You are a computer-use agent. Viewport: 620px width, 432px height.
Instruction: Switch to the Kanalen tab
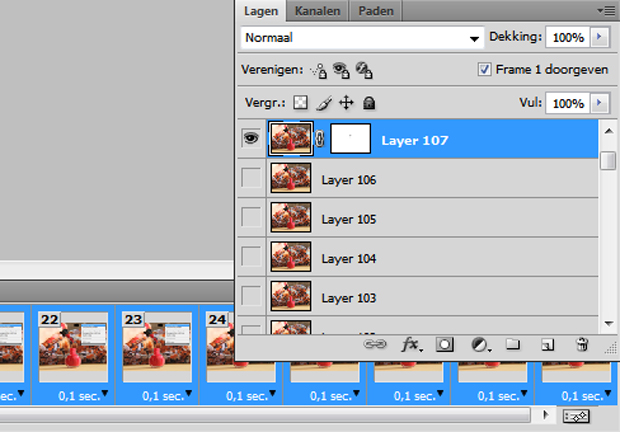click(x=318, y=11)
